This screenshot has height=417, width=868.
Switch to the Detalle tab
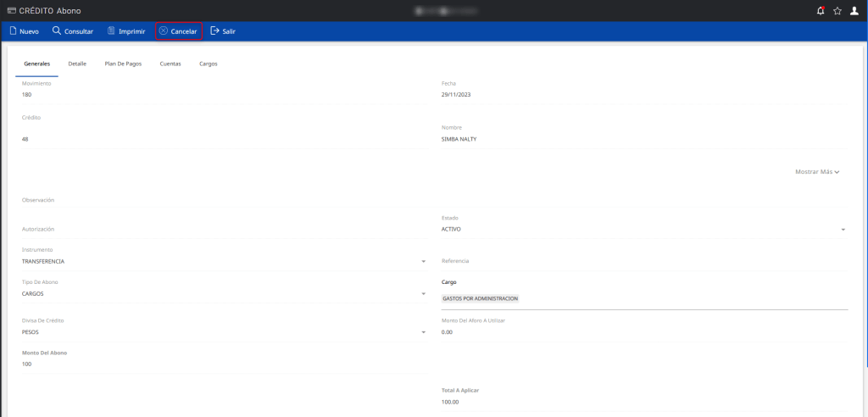tap(77, 64)
